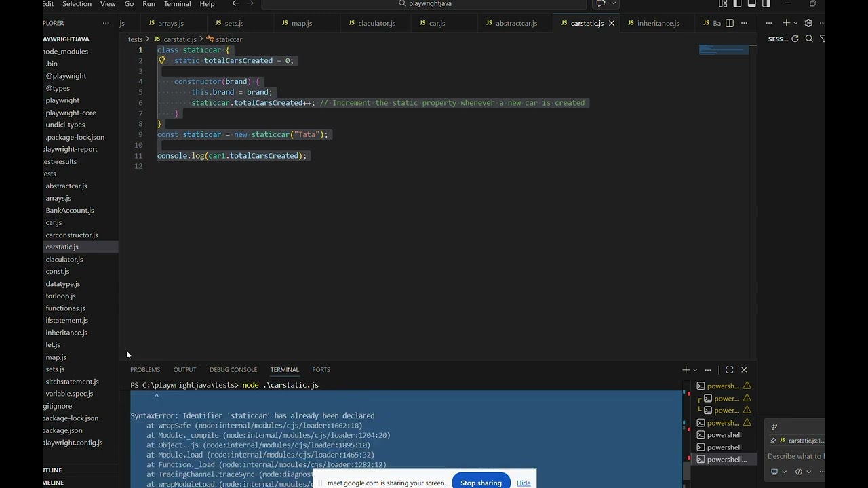Switch to the OUTPUT panel tab
Screen dimensions: 868x488
tap(184, 370)
